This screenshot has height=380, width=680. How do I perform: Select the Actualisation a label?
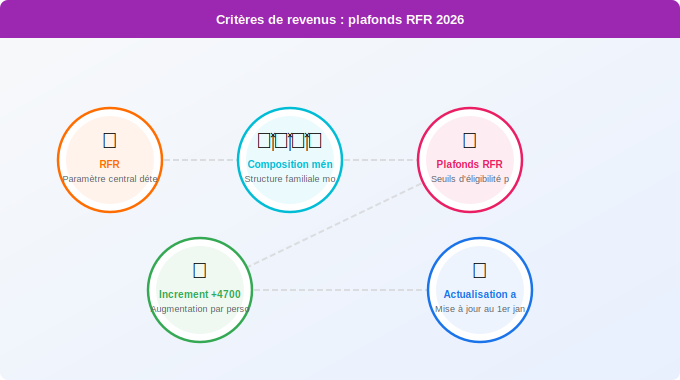click(480, 294)
